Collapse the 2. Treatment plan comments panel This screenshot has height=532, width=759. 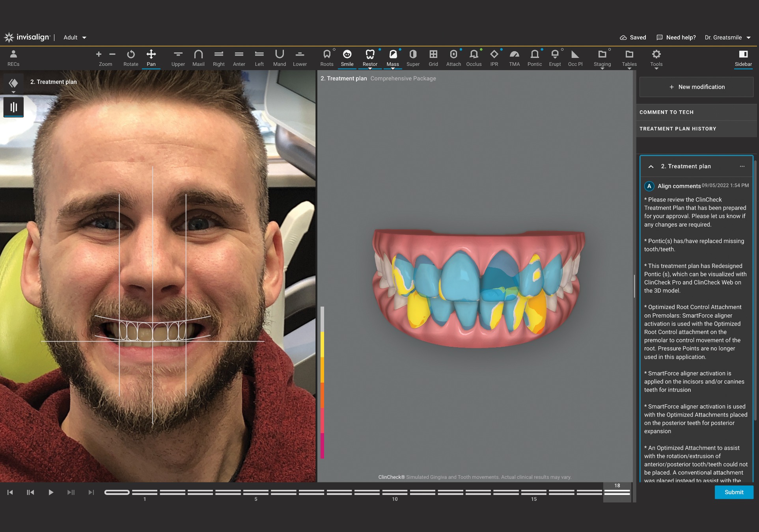click(651, 166)
